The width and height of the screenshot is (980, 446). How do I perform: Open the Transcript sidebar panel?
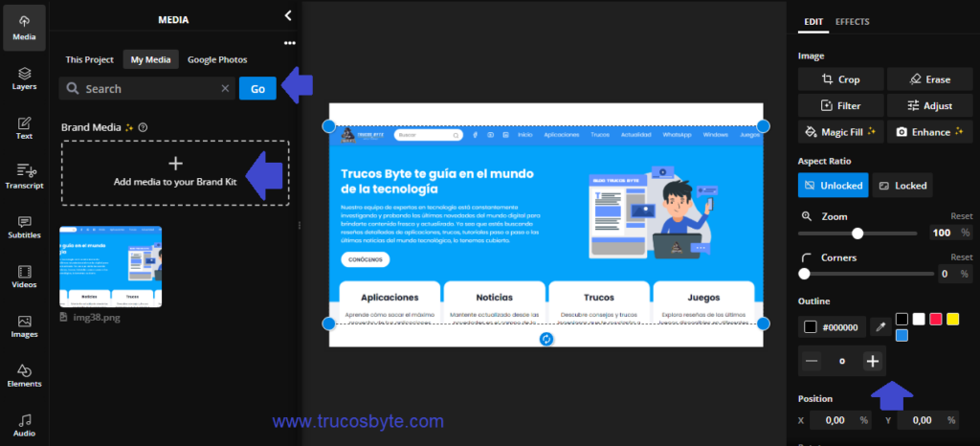coord(24,177)
